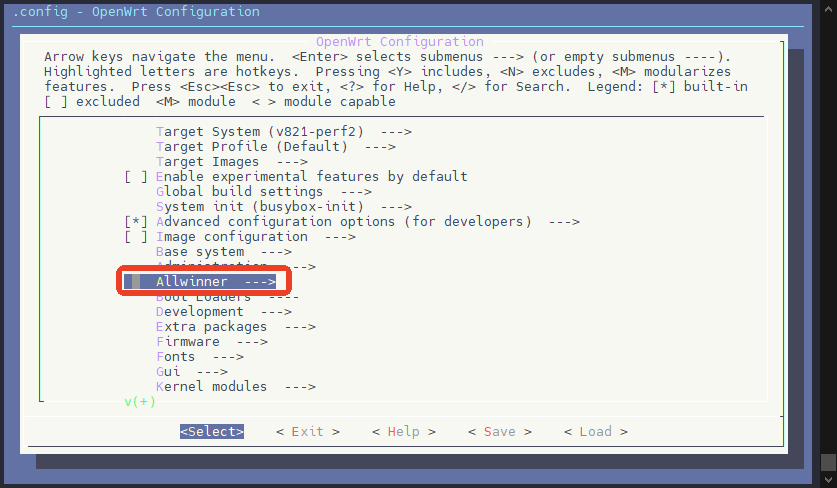The image size is (837, 488).
Task: Open the Development submenu
Action: click(224, 311)
